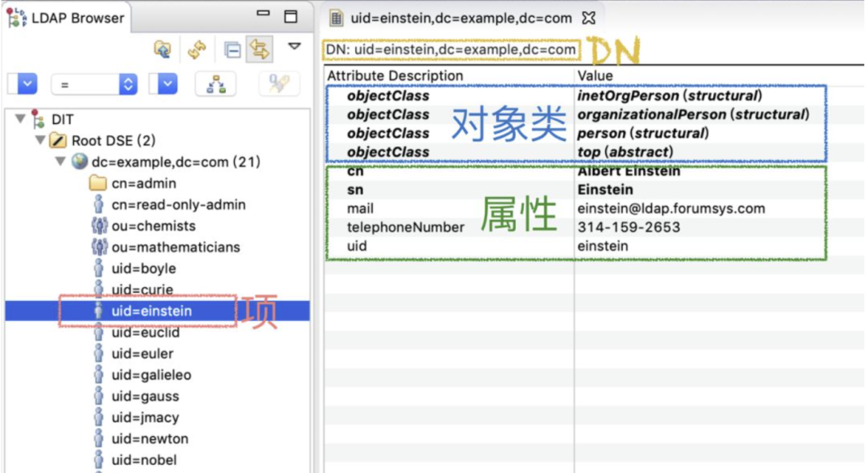Click the telephoneNumber attribute name

pos(406,227)
